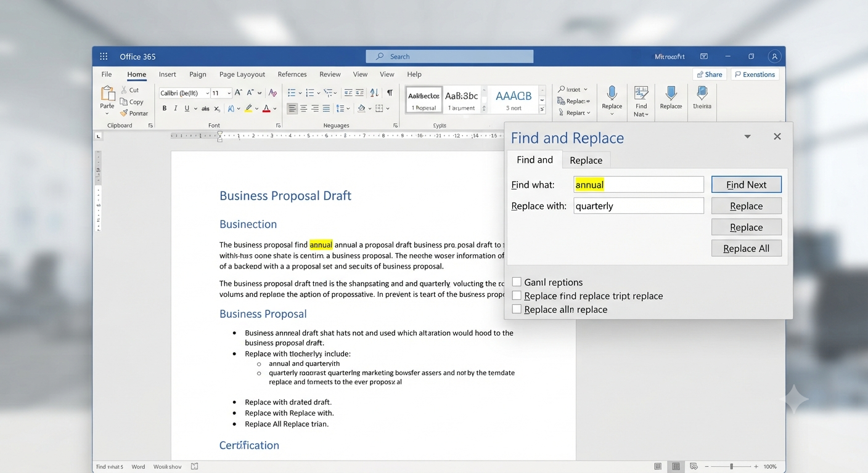Click the Search box in title bar

tap(449, 57)
